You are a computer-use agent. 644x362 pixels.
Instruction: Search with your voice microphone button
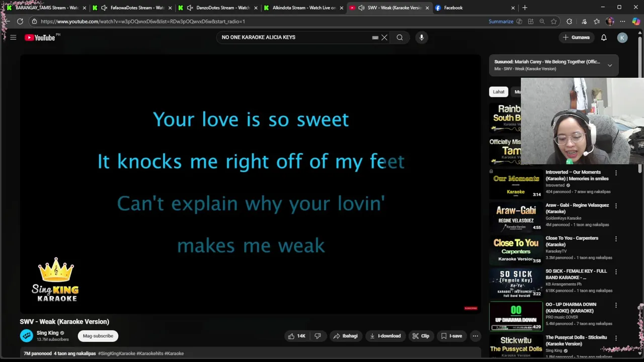pyautogui.click(x=422, y=37)
